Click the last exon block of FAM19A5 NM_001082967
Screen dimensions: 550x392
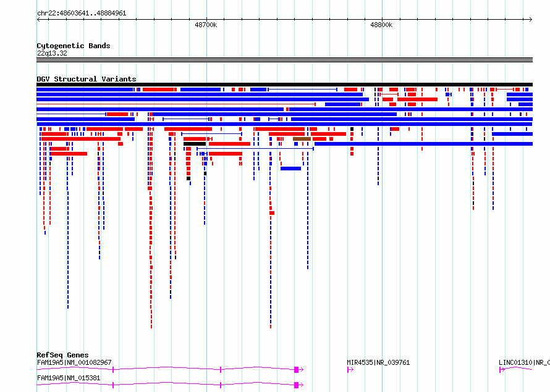click(297, 370)
